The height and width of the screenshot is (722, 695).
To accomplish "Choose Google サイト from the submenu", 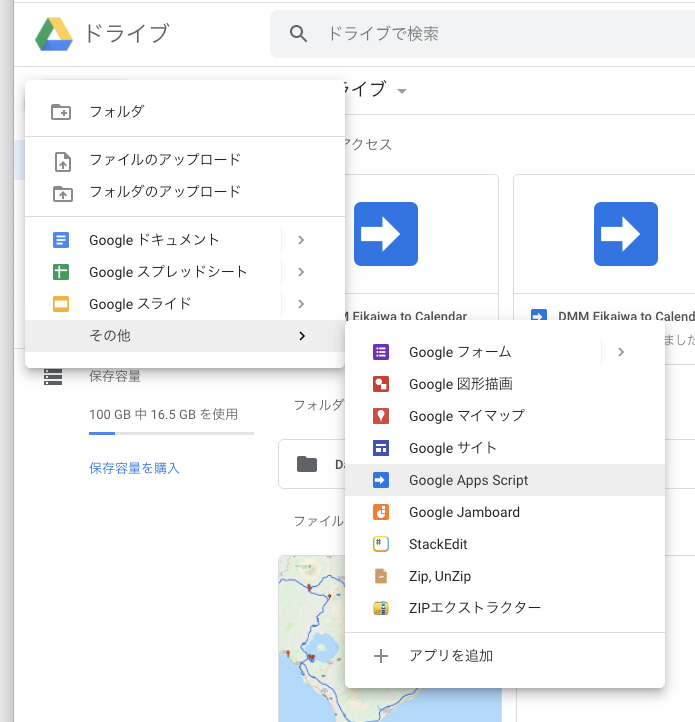I will [x=505, y=448].
